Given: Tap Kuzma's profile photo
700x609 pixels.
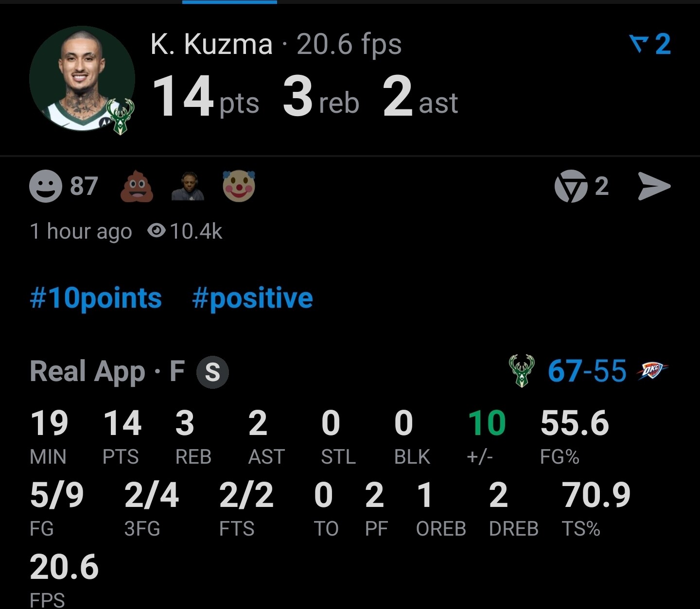Looking at the screenshot, I should click(x=82, y=79).
